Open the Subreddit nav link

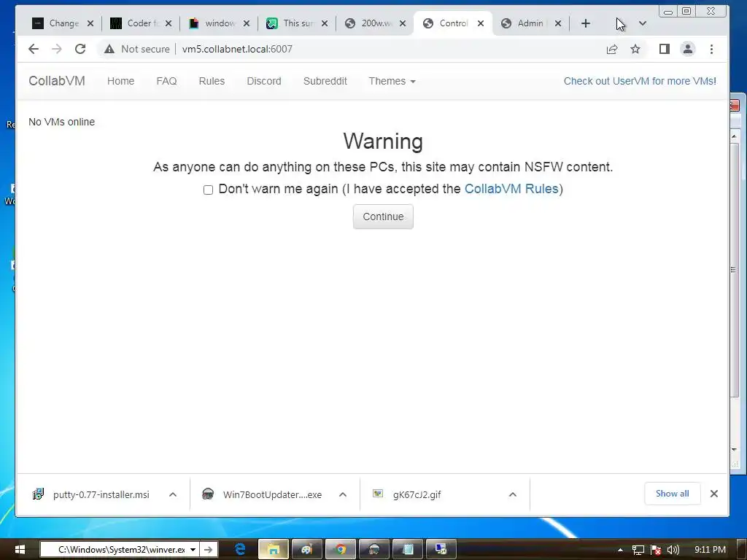325,81
